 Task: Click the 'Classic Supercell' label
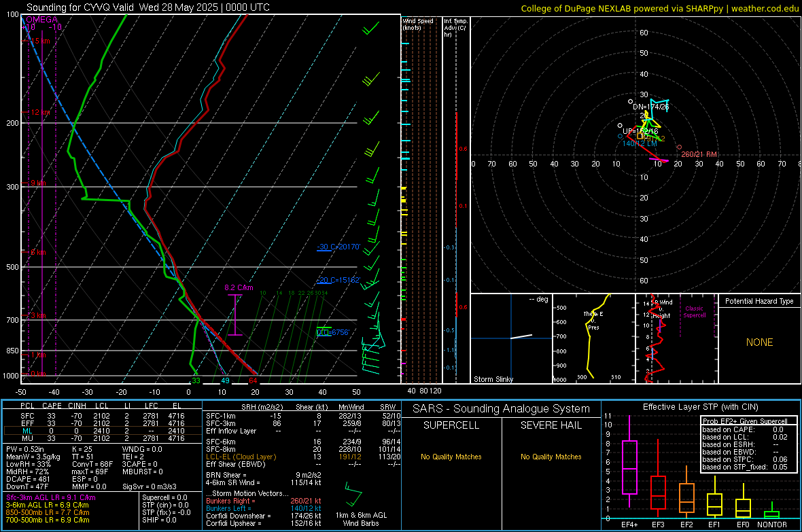click(694, 312)
